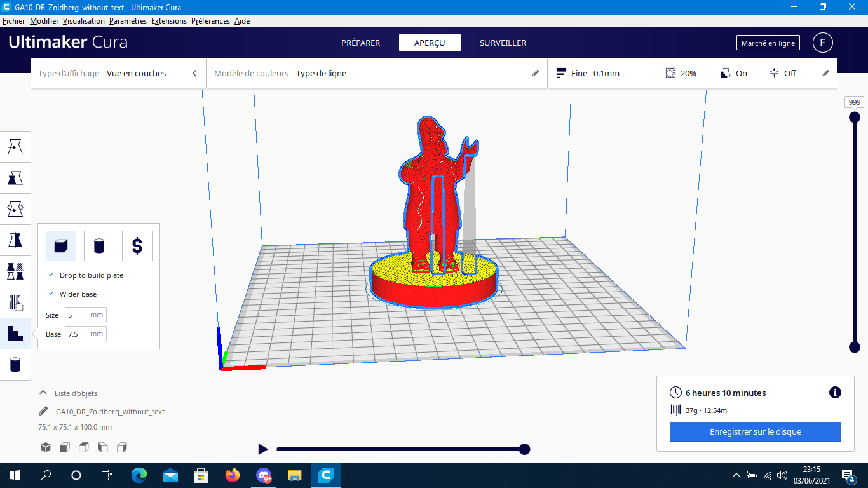Open Microsoft Edge from the taskbar

point(139,475)
